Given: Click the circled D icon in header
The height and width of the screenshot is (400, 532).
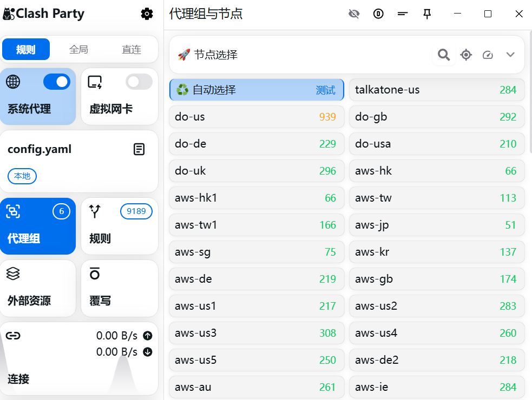Looking at the screenshot, I should coord(378,14).
